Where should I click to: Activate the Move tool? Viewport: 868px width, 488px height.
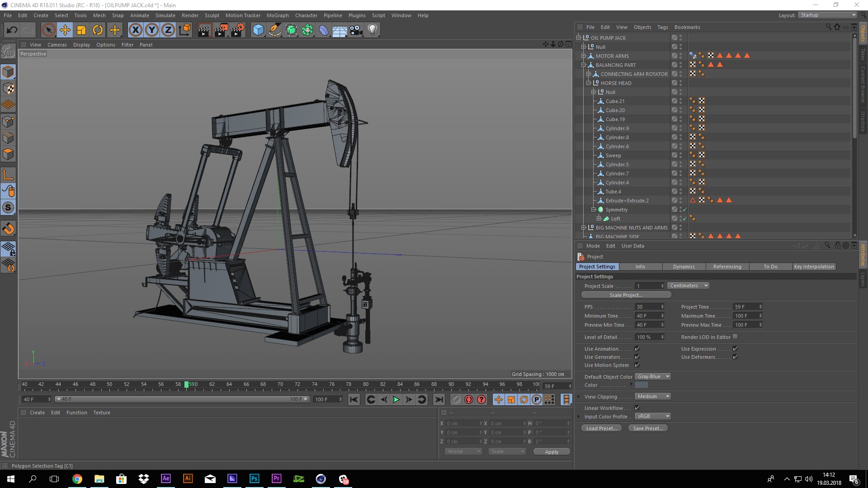pyautogui.click(x=65, y=30)
